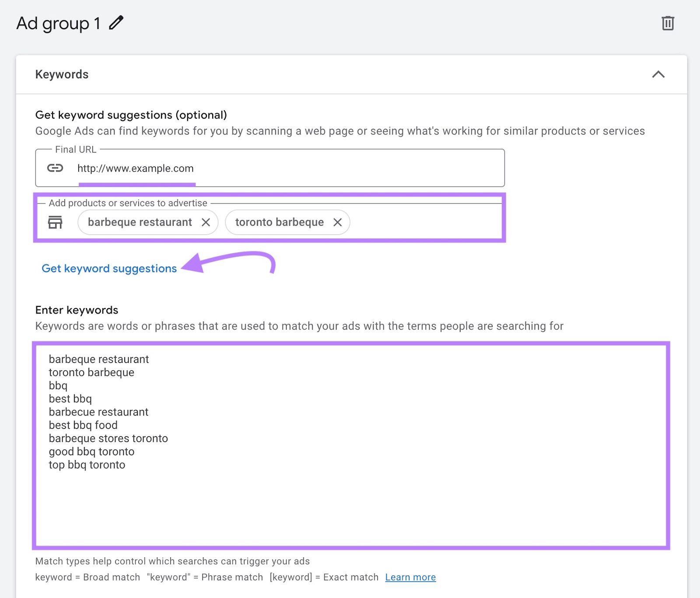Viewport: 700px width, 598px height.
Task: Click inside the Final URL input field
Action: 306,168
